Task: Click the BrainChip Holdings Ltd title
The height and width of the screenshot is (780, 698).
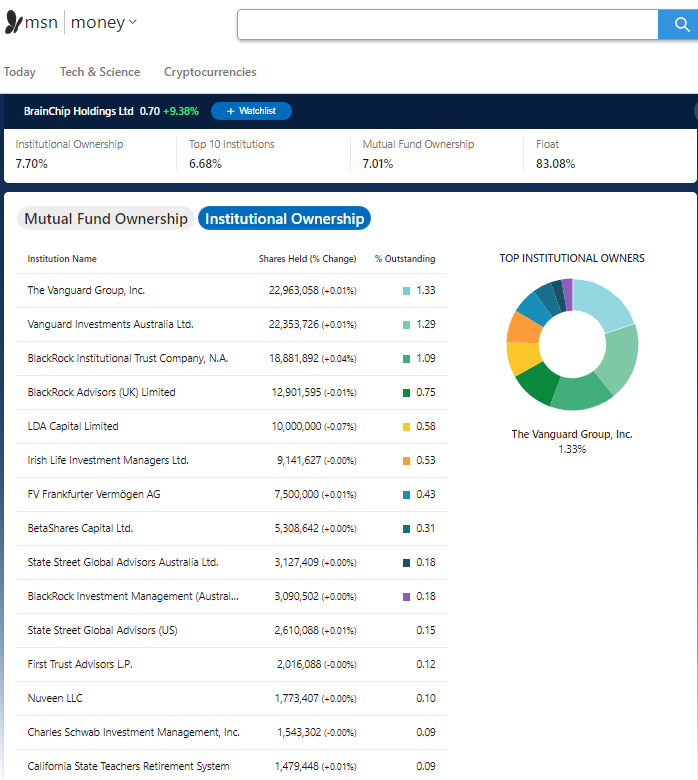Action: click(x=79, y=111)
